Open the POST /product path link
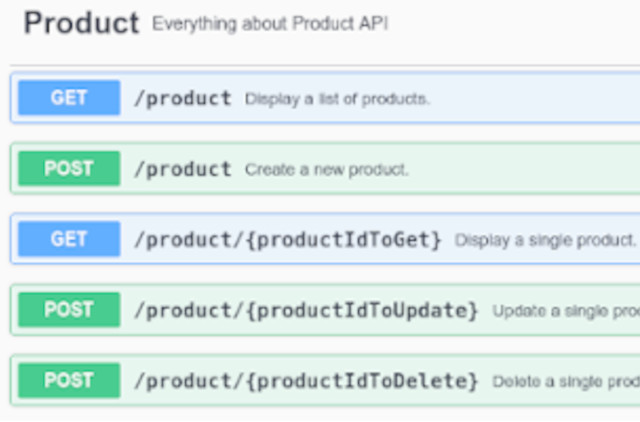 point(183,169)
